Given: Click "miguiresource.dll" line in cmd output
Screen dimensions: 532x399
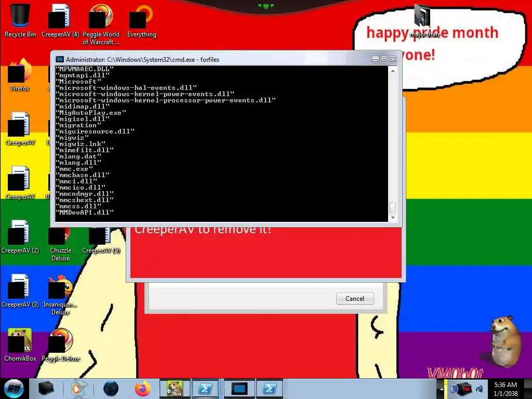Looking at the screenshot, I should coord(95,131).
